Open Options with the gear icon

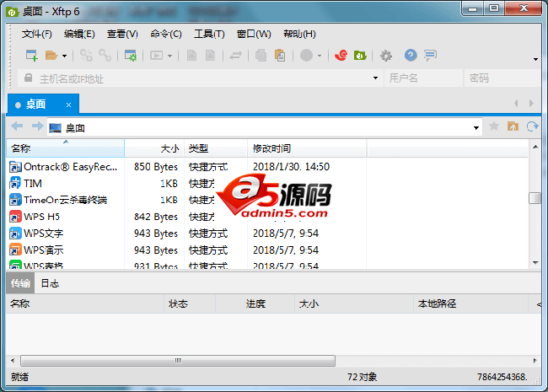pos(386,56)
